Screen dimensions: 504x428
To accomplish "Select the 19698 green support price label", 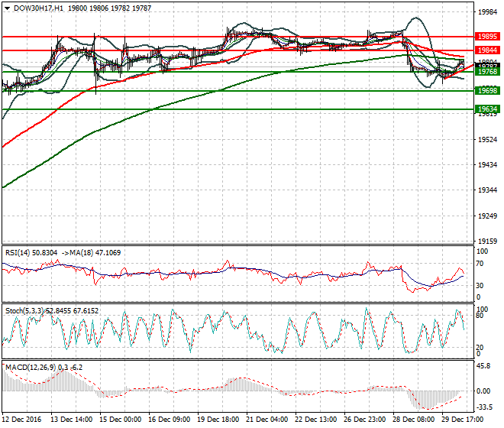I will [487, 91].
